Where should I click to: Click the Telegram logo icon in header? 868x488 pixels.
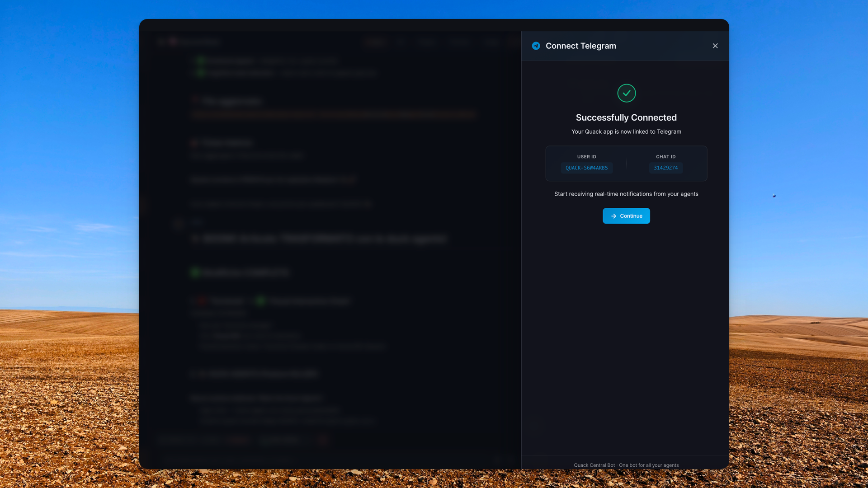pyautogui.click(x=536, y=46)
